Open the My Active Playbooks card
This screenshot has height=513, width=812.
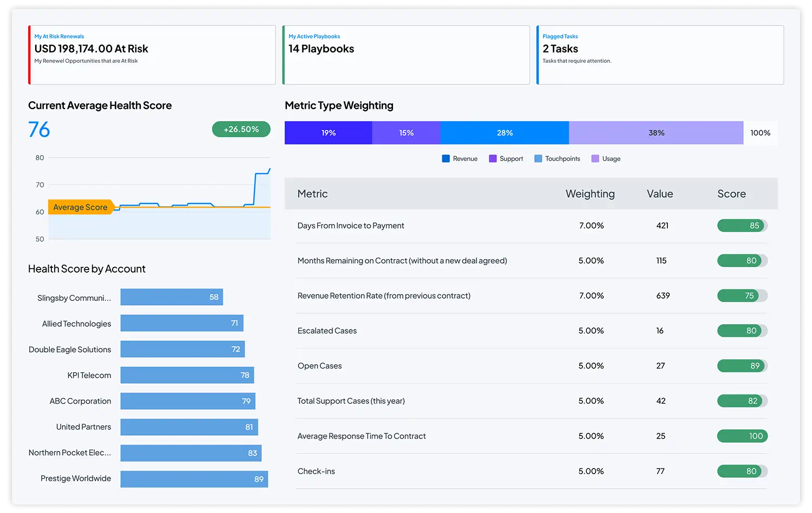(405, 55)
